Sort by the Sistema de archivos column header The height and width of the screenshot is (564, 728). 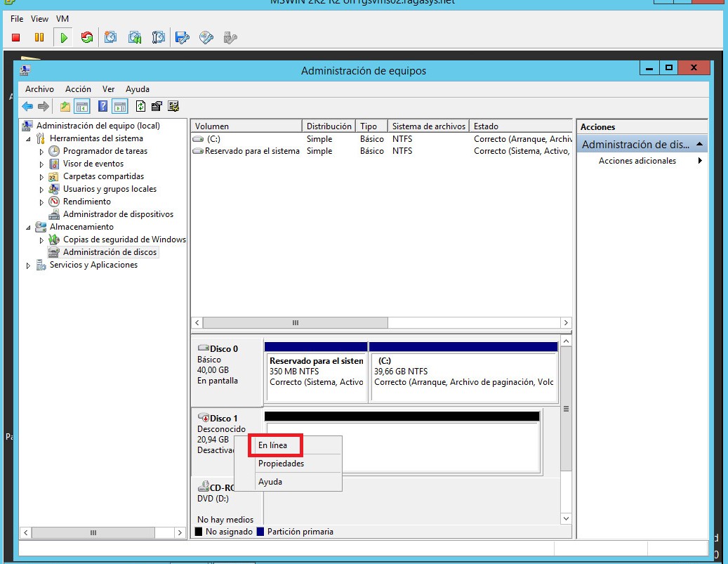coord(429,126)
